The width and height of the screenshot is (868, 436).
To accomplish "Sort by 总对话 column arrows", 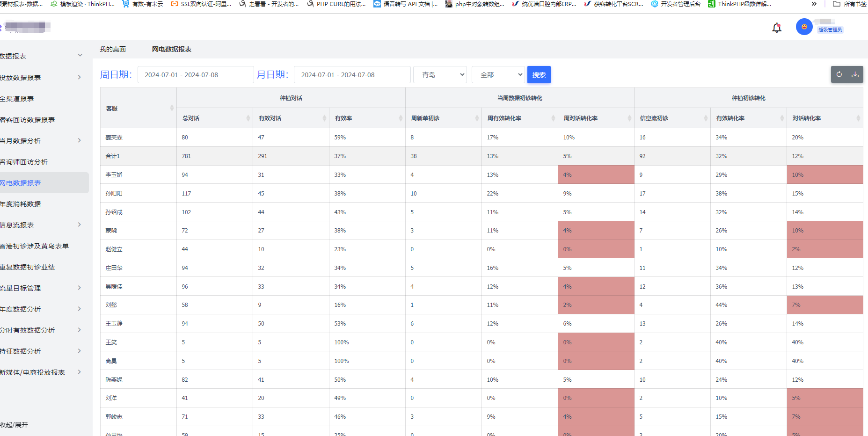I will tap(248, 118).
